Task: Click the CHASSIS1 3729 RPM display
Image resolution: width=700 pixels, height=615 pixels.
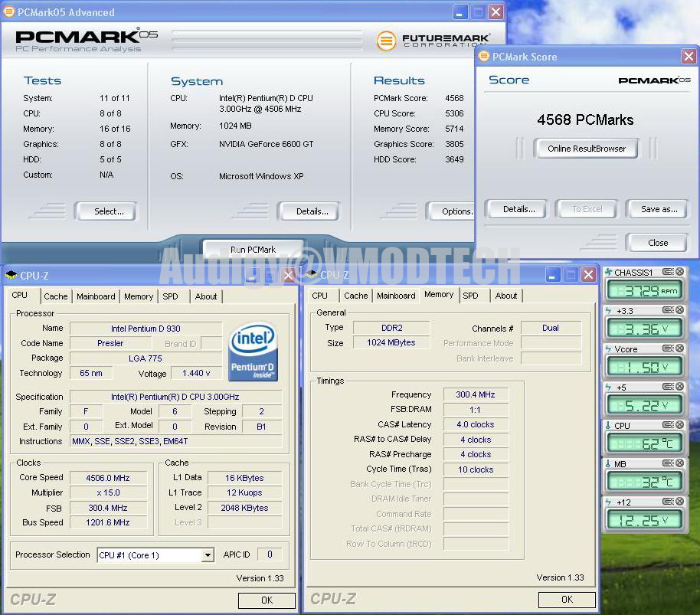Action: point(645,291)
